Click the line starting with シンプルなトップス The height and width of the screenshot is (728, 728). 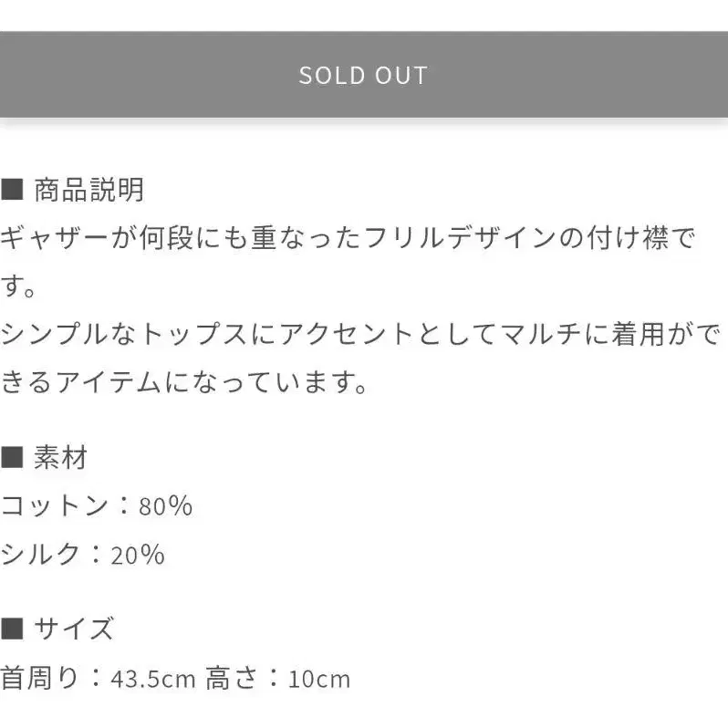359,334
